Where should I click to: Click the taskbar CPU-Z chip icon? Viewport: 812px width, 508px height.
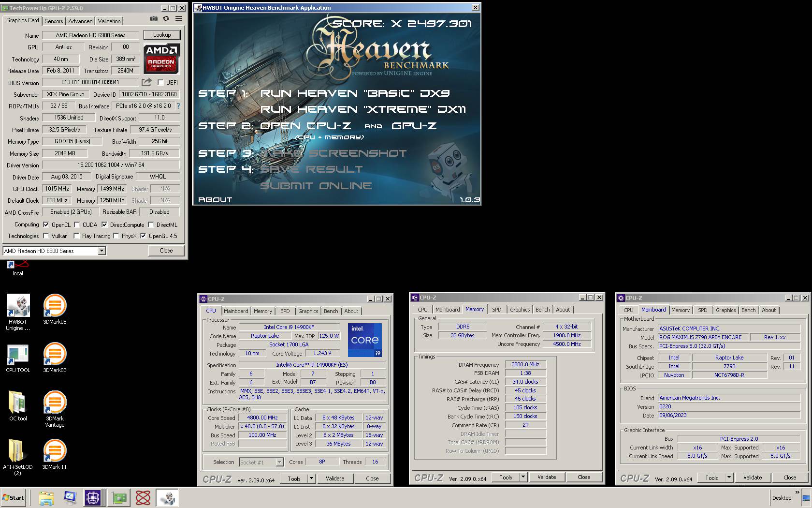(92, 497)
